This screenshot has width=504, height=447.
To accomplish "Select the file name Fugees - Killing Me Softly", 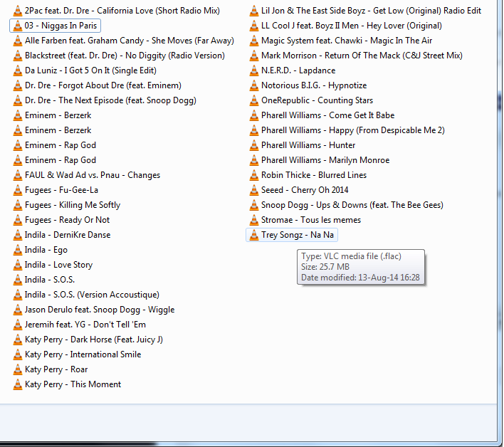I will pyautogui.click(x=73, y=205).
